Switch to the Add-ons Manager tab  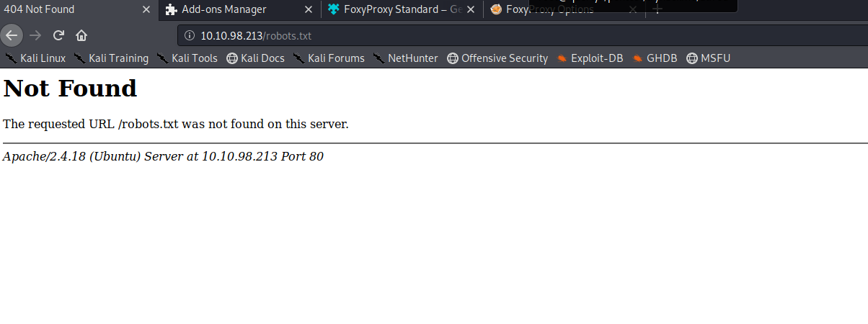pyautogui.click(x=239, y=10)
